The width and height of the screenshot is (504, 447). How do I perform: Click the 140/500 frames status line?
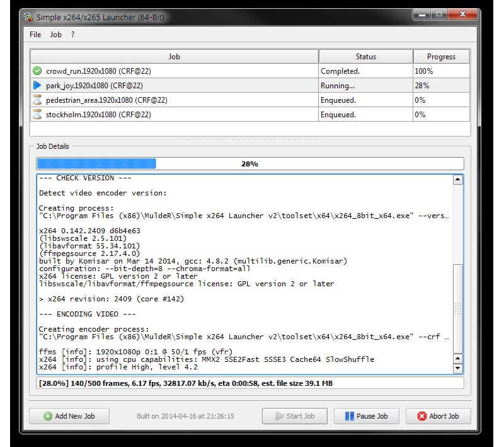250,383
